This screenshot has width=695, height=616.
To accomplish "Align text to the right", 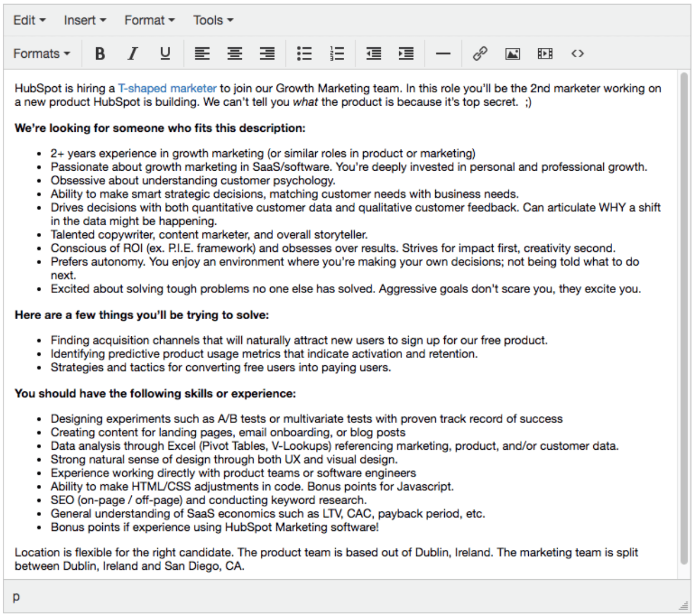I will coord(267,53).
